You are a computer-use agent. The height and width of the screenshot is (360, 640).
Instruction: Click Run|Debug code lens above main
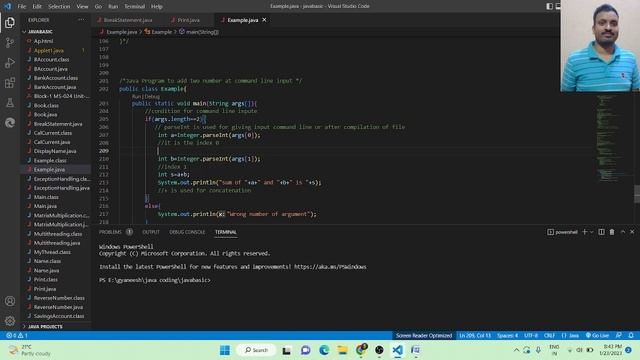[146, 96]
